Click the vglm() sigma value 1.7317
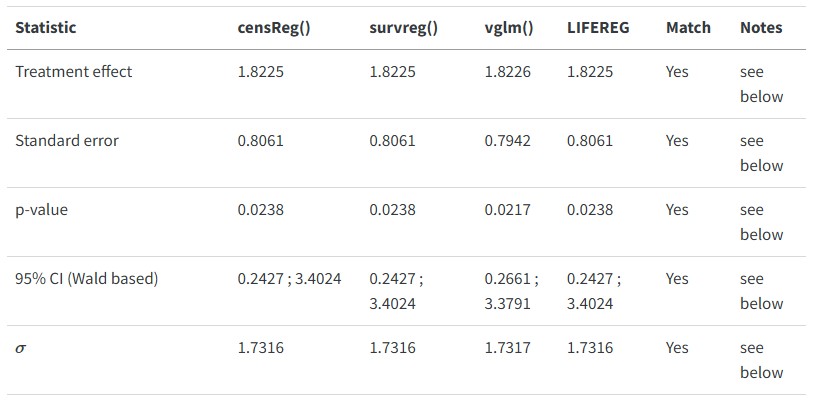The image size is (814, 401). tap(507, 348)
